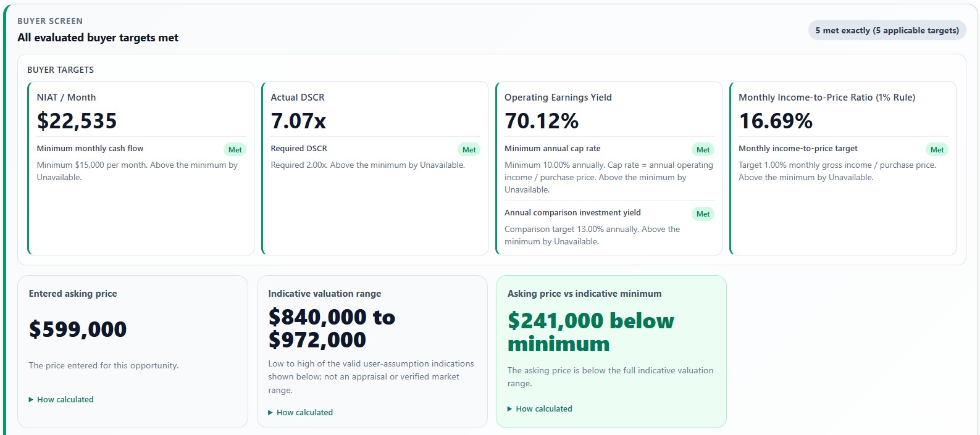Select the NIAT / Month card
Viewport: 980px width, 435px height.
tap(141, 168)
